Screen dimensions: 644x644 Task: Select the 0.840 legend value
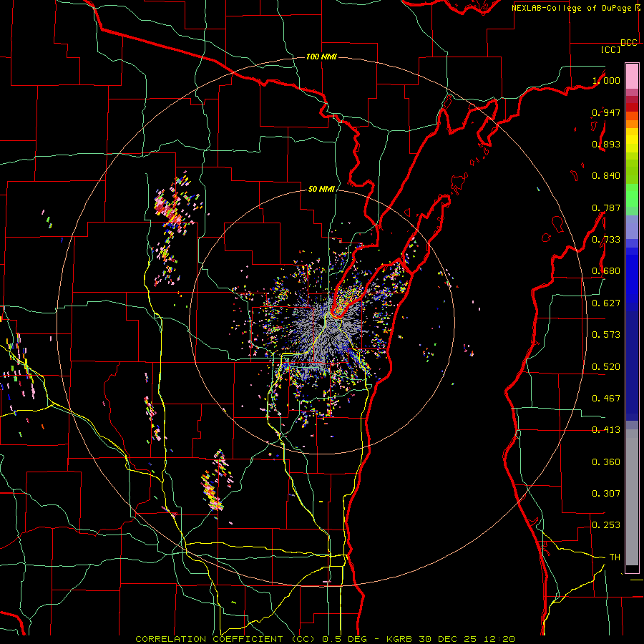[606, 176]
